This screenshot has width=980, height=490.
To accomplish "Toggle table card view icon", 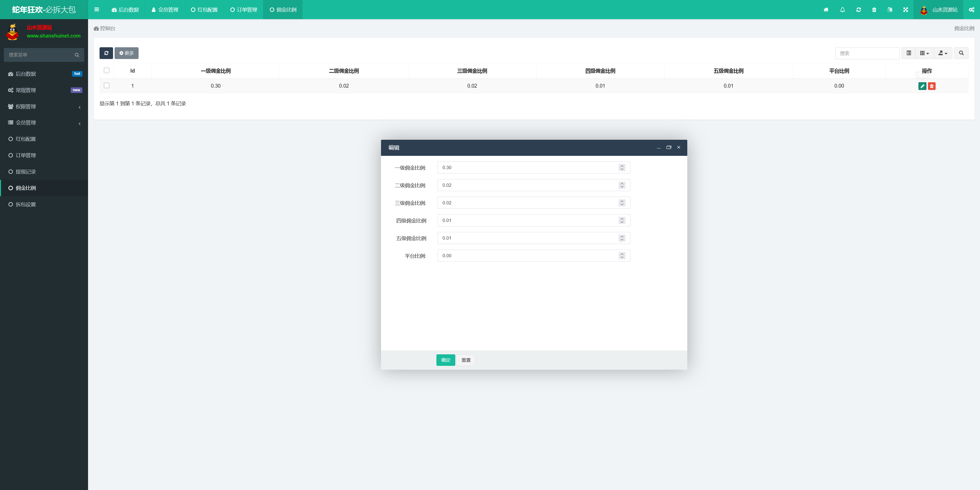I will [x=909, y=53].
